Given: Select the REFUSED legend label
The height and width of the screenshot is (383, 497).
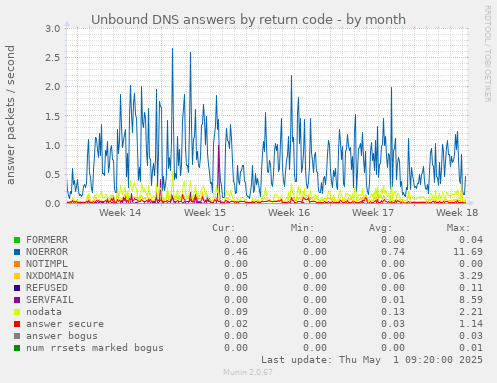Looking at the screenshot, I should click(47, 288).
